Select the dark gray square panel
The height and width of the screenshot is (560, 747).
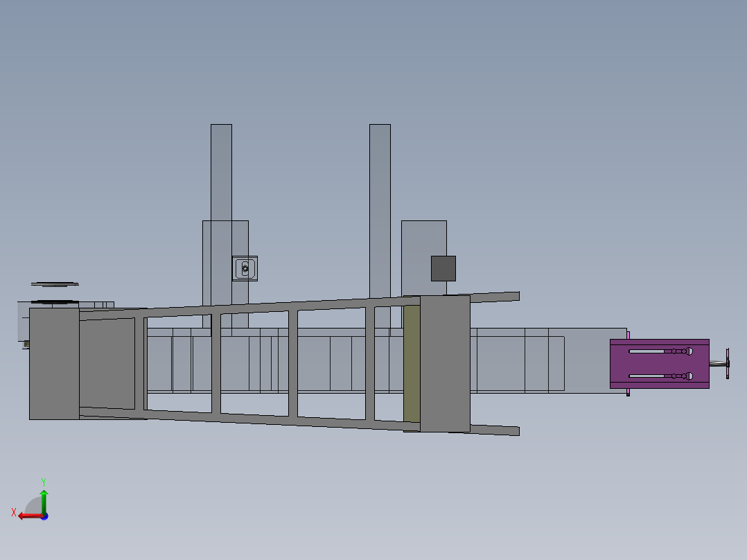click(x=443, y=268)
